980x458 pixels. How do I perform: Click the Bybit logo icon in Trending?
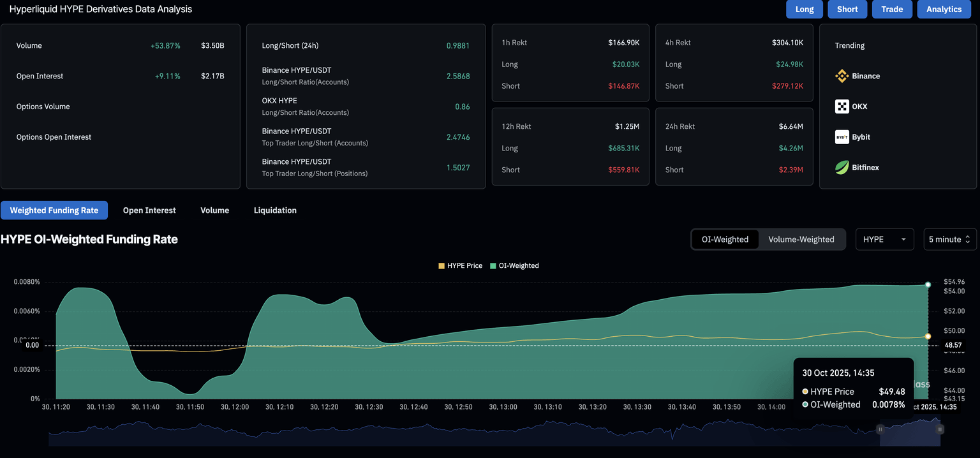coord(842,137)
